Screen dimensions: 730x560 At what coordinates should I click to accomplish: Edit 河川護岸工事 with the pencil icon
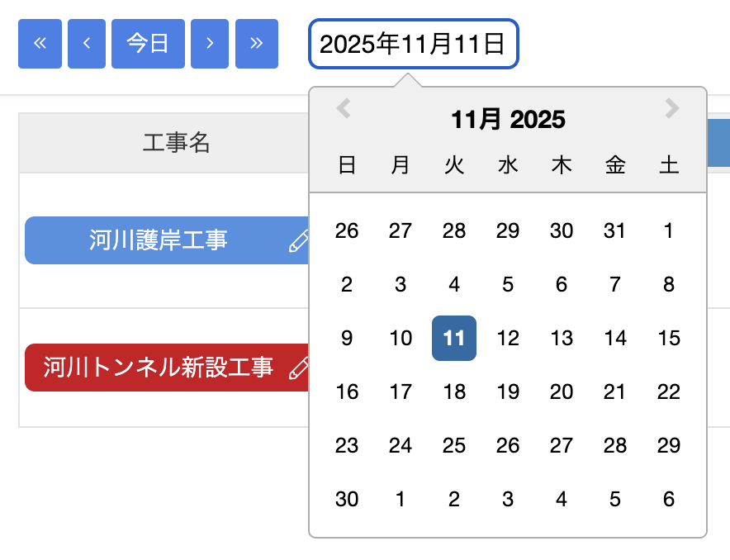point(299,240)
